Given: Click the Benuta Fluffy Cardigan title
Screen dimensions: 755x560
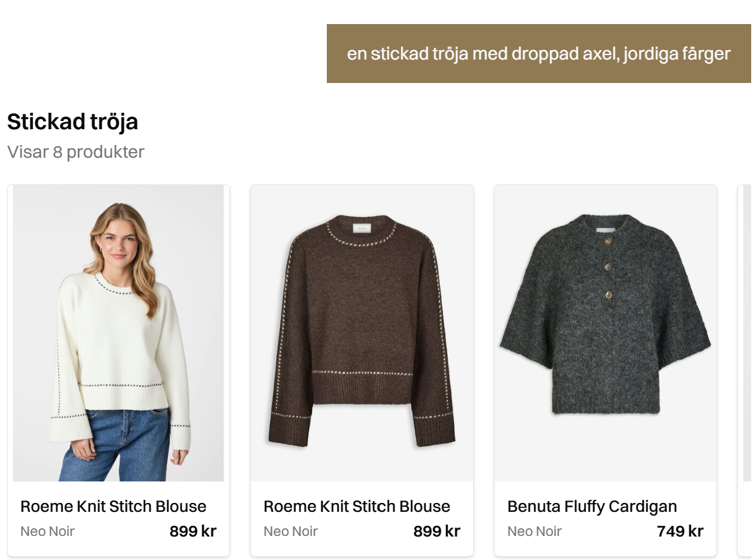Looking at the screenshot, I should 592,507.
